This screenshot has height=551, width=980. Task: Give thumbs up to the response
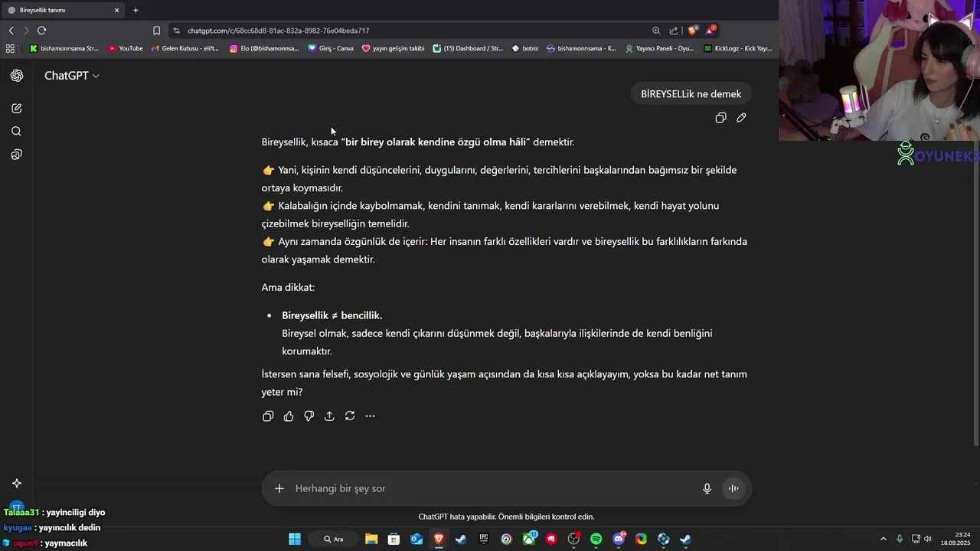(x=289, y=416)
